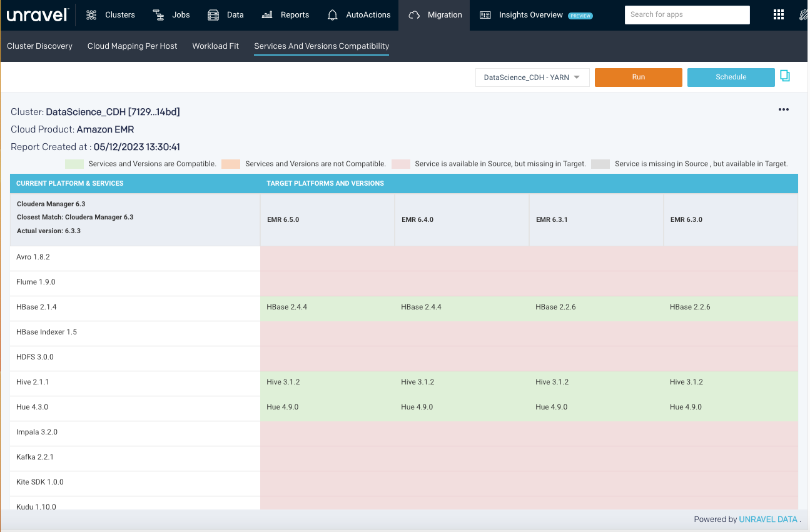The width and height of the screenshot is (810, 532).
Task: Click the HBase 2.1.4 source cell
Action: click(x=135, y=308)
